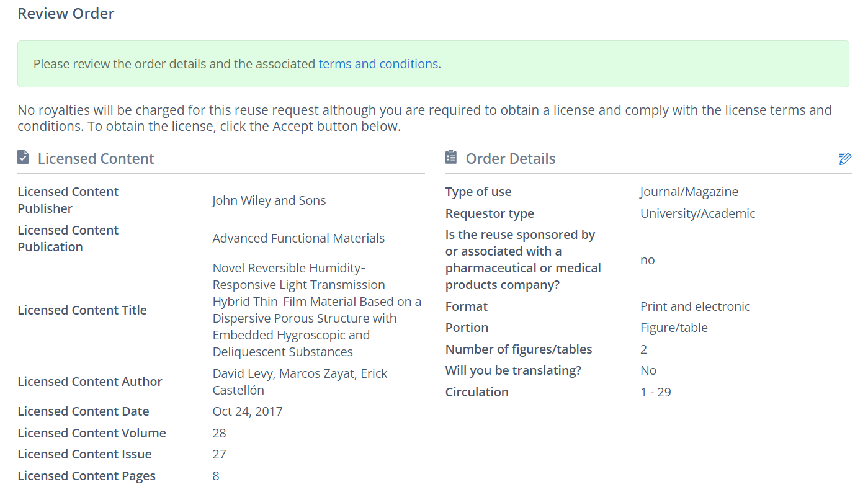Select the John Wiley and Sons publisher value
This screenshot has width=868, height=492.
click(269, 200)
